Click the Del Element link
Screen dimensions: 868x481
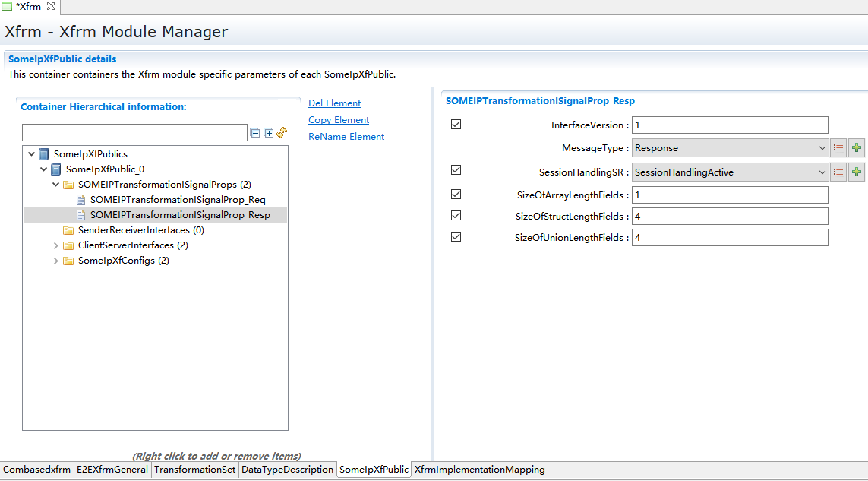pos(334,103)
